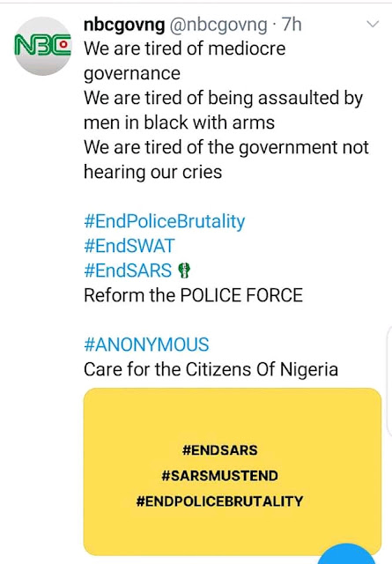This screenshot has width=392, height=564.
Task: Open the #EndSWAT hashtag
Action: pyautogui.click(x=129, y=246)
